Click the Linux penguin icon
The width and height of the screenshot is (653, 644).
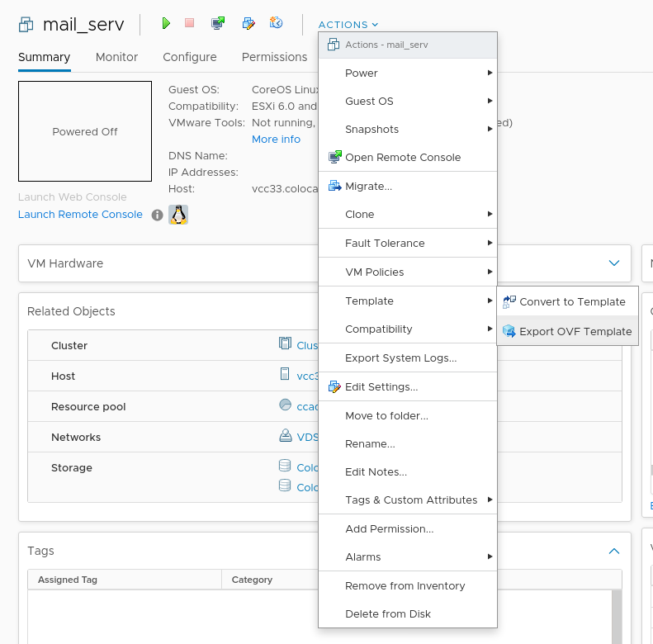click(178, 215)
